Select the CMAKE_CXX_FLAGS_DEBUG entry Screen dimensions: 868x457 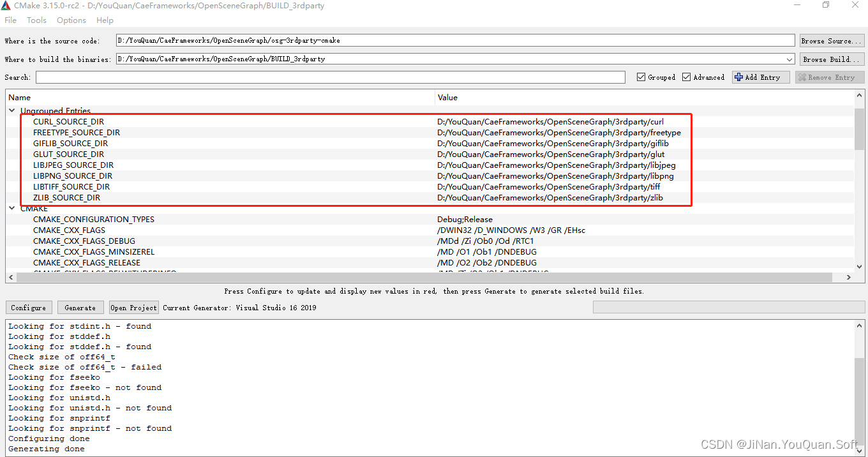(x=84, y=241)
